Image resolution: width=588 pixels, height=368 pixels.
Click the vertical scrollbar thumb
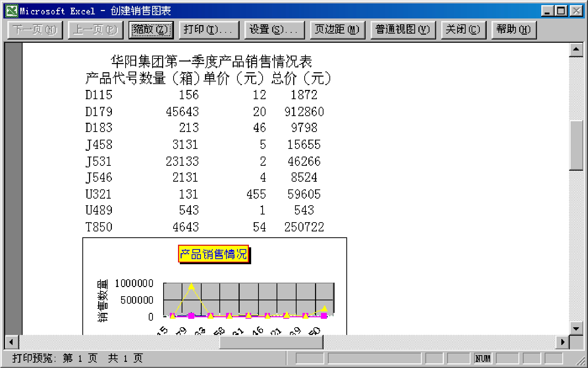click(576, 145)
